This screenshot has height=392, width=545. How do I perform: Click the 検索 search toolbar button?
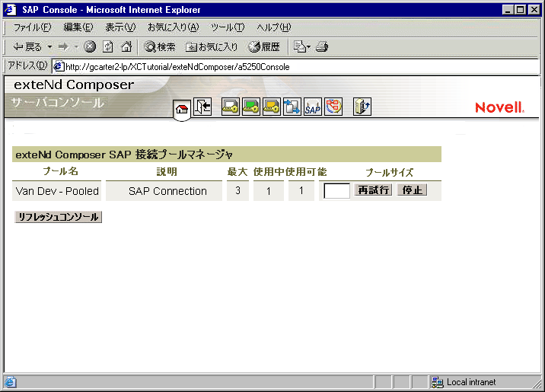(160, 46)
